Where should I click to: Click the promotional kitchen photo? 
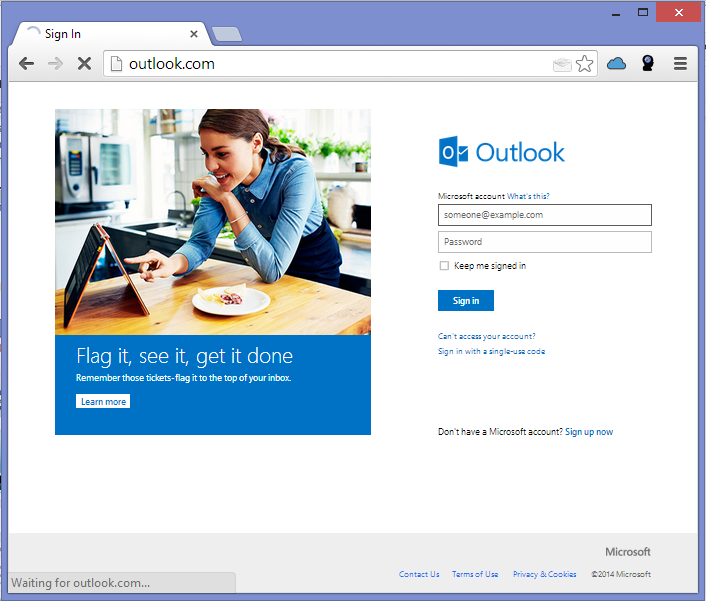(213, 222)
